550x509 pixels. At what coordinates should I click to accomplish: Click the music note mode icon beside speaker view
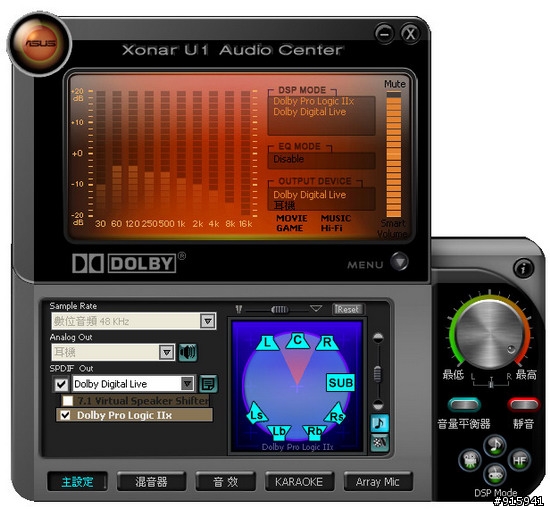click(x=380, y=423)
